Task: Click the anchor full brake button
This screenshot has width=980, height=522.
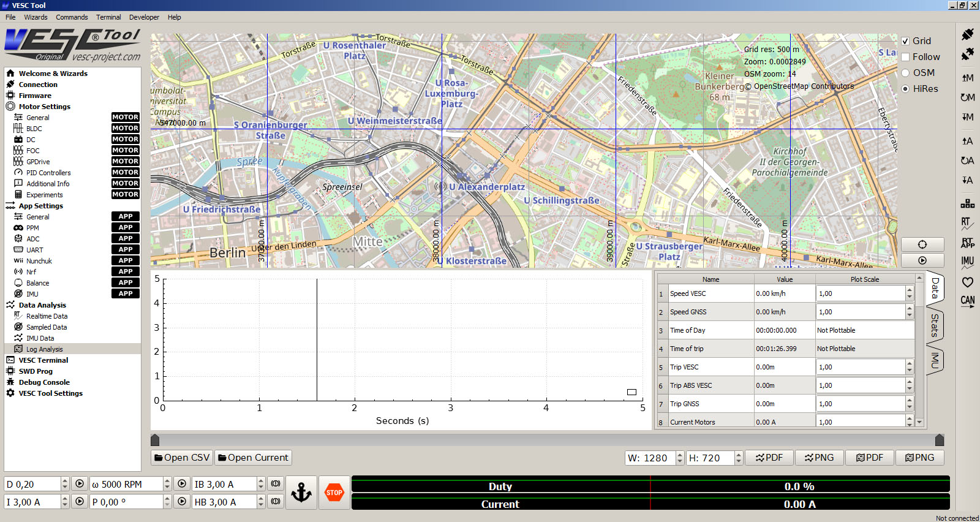Action: tap(301, 493)
